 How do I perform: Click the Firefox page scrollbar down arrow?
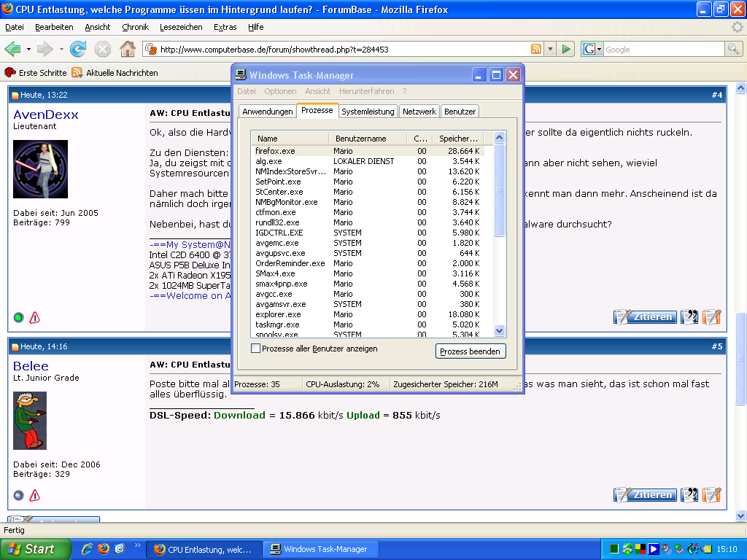741,516
